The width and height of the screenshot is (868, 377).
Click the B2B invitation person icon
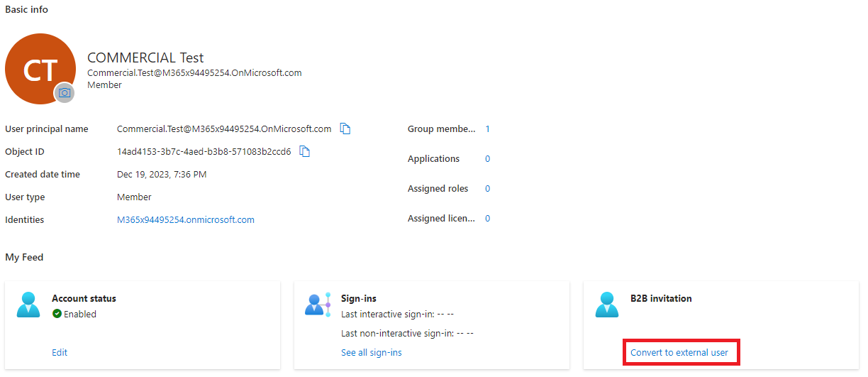pyautogui.click(x=607, y=304)
